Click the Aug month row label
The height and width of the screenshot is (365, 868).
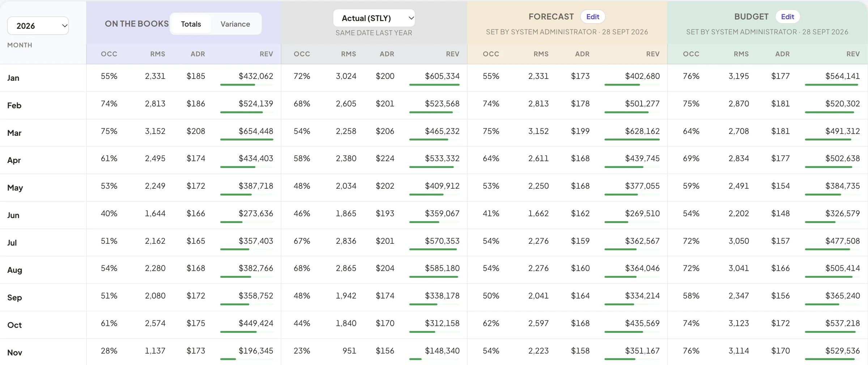15,270
